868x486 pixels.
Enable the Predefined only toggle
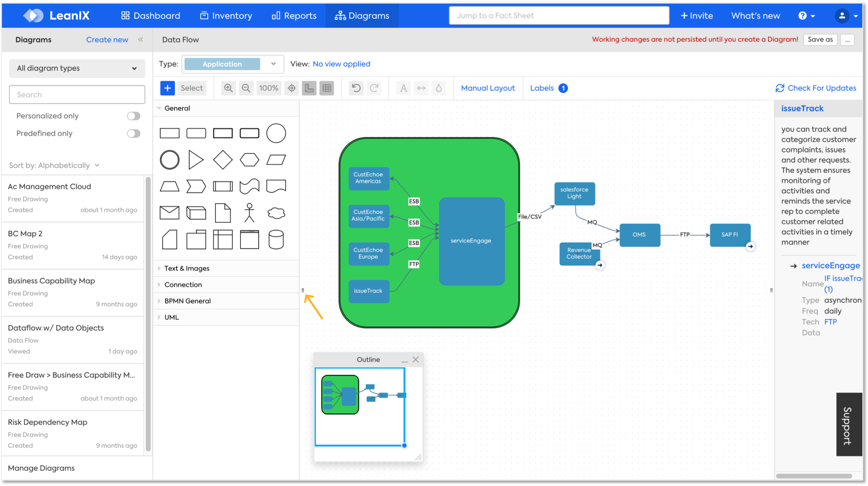point(134,133)
